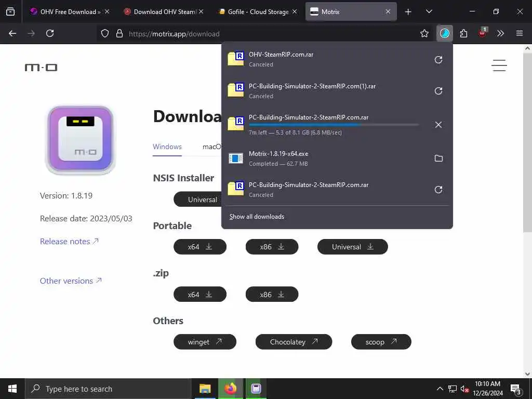View site security via padlock icon
This screenshot has width=532, height=399.
pyautogui.click(x=119, y=33)
